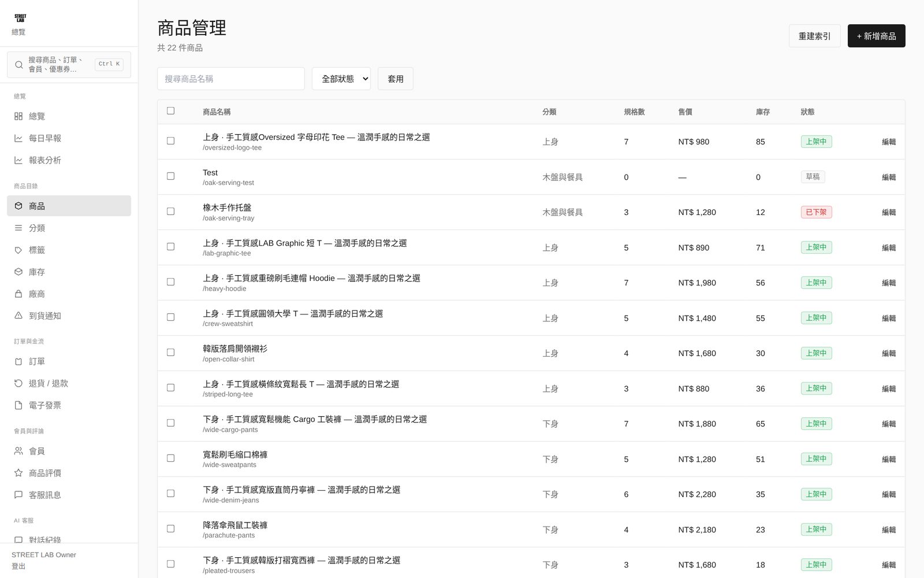
Task: Click the 木盤與餐具 category of Test row
Action: tap(562, 177)
